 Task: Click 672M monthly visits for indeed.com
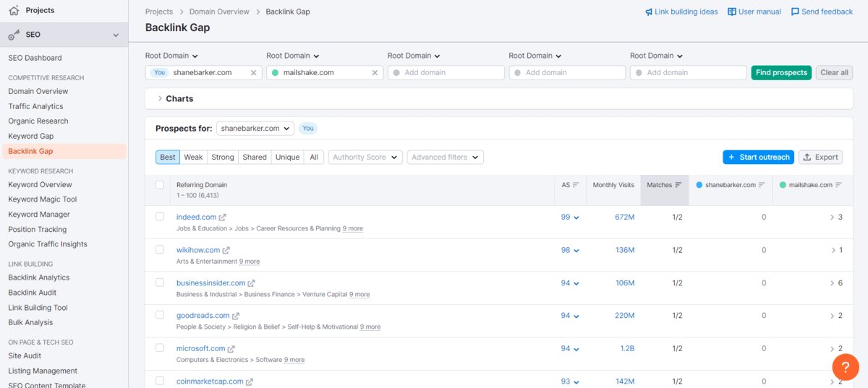624,217
